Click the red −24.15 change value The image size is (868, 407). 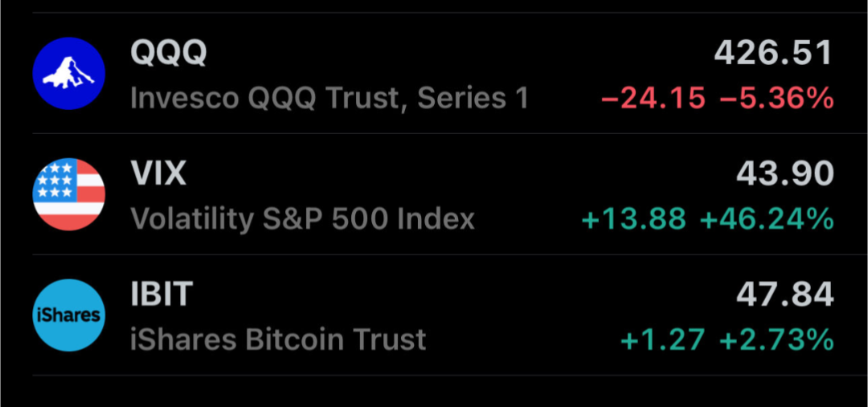click(x=653, y=99)
